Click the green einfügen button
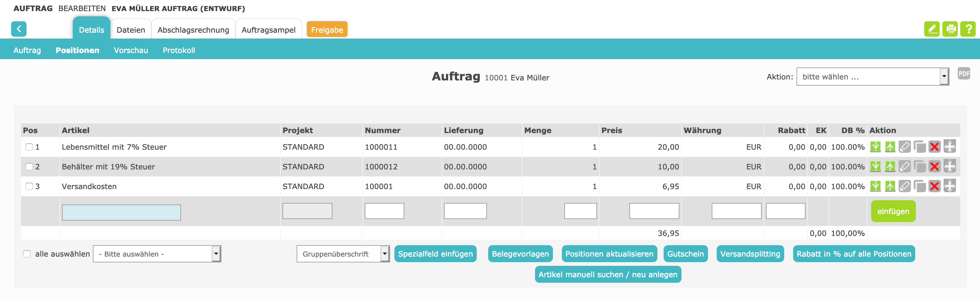Viewport: 980px width, 300px height. click(x=893, y=211)
